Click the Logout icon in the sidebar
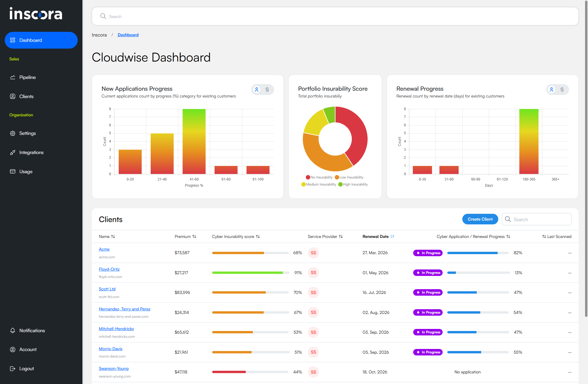 tap(12, 368)
